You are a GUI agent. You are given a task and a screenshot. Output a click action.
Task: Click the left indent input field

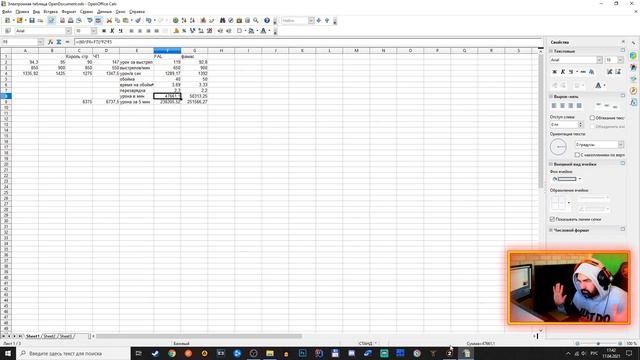click(x=564, y=124)
